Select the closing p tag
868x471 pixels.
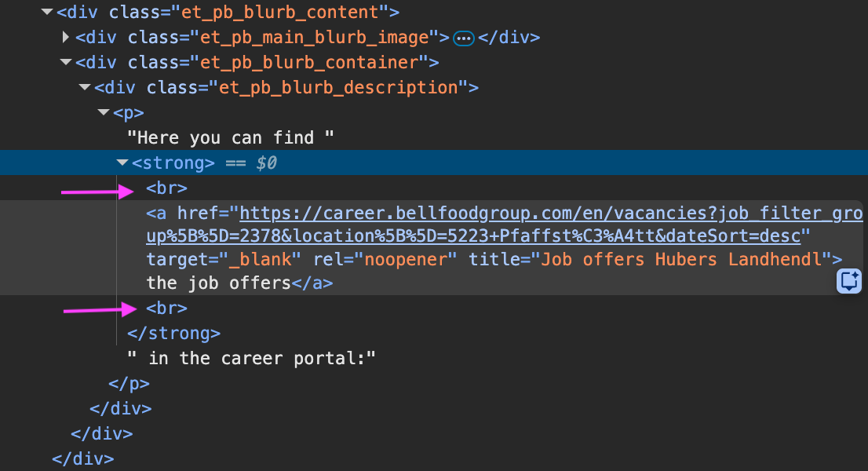129,383
